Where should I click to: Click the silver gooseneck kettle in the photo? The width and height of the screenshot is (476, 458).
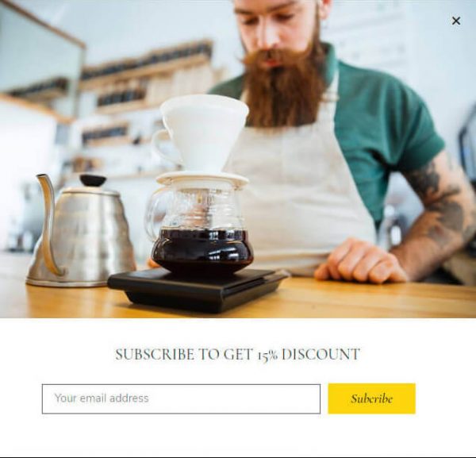click(x=80, y=231)
